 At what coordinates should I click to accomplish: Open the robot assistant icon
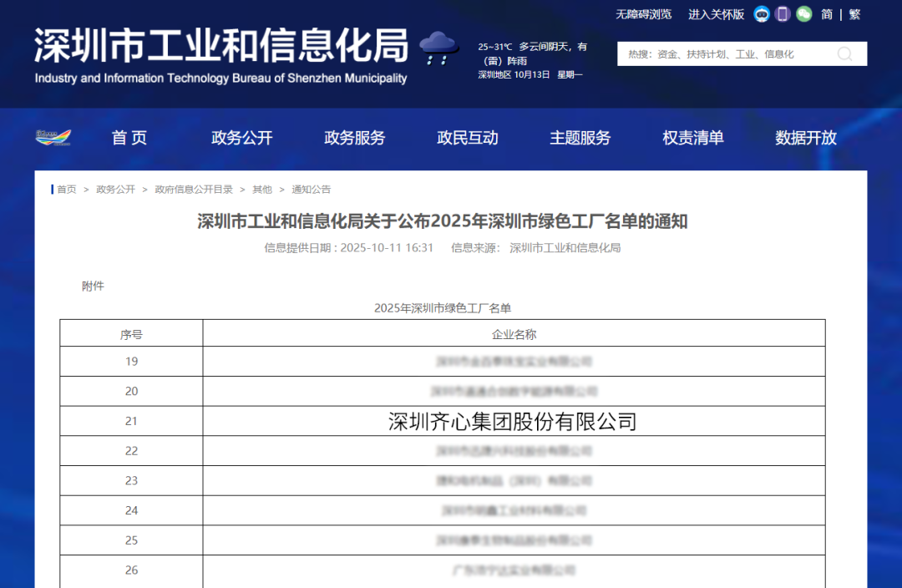[x=762, y=14]
